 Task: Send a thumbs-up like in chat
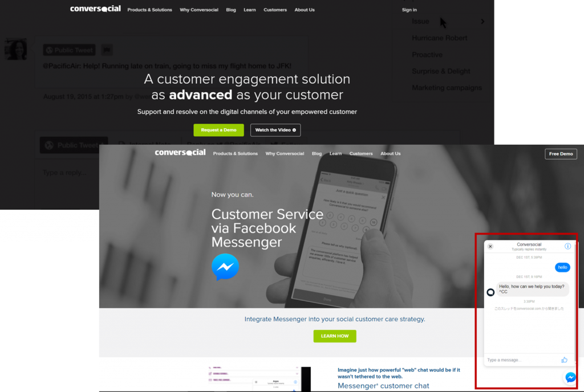pos(564,360)
